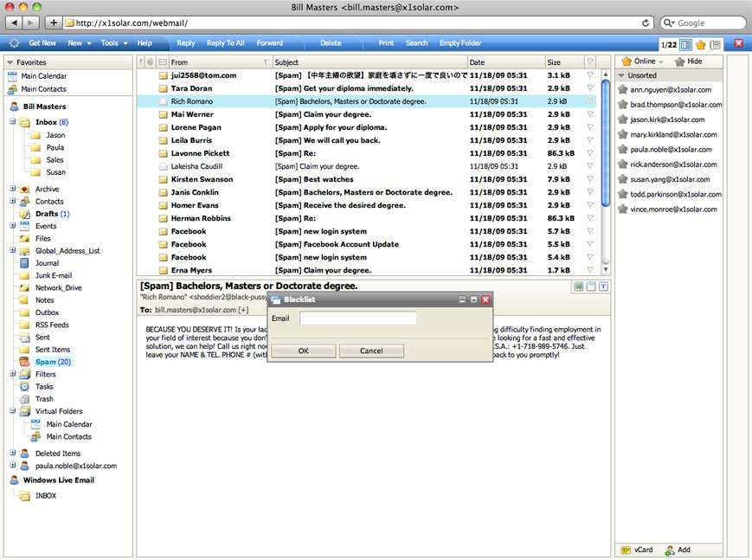Hide offline contacts with Hide toggle
The width and height of the screenshot is (752, 560).
click(x=688, y=61)
